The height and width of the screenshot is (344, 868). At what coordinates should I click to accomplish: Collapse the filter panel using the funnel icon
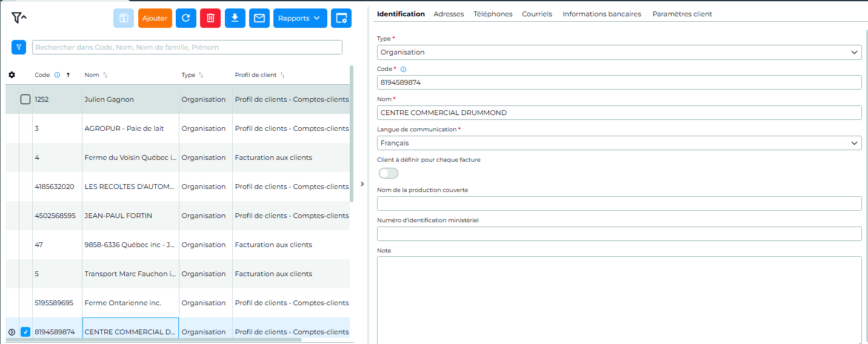point(19,18)
